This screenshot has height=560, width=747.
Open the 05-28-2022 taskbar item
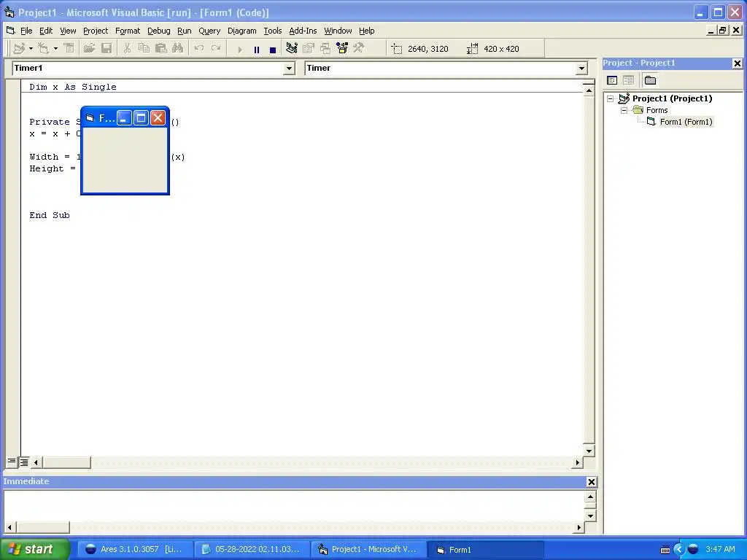tap(252, 549)
